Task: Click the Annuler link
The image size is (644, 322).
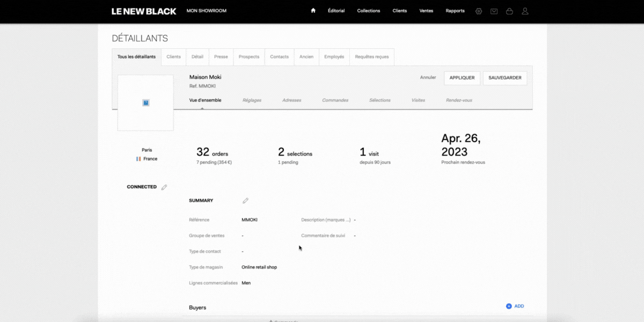Action: pyautogui.click(x=428, y=78)
